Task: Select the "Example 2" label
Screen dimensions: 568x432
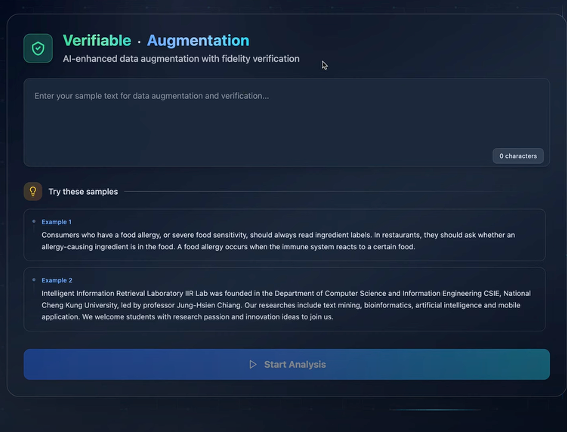Action: [x=57, y=280]
